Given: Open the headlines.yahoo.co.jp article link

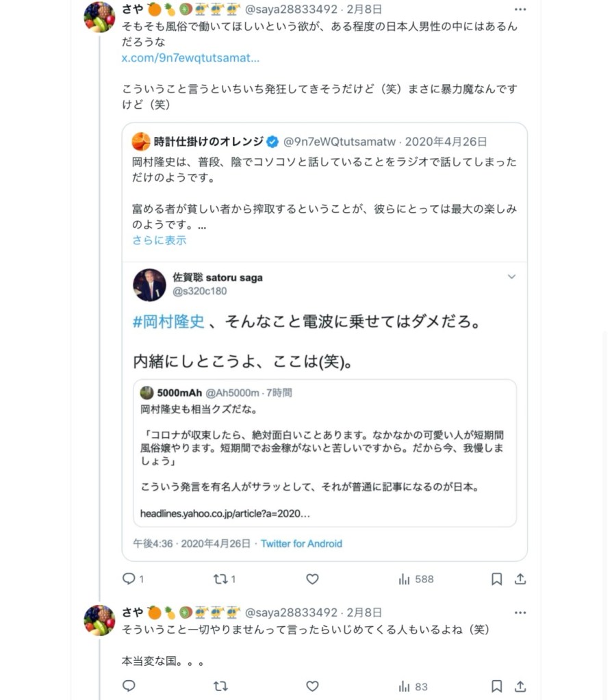Looking at the screenshot, I should tap(225, 513).
